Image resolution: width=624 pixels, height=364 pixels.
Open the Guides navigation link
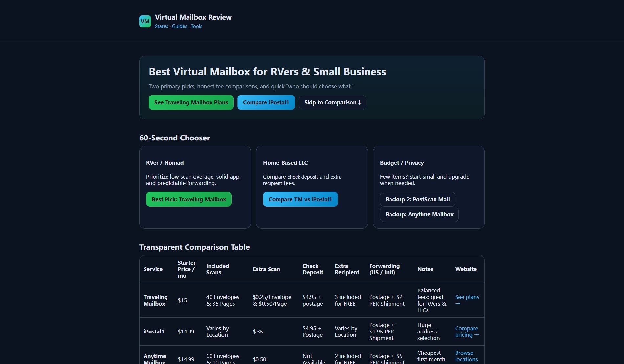tap(179, 26)
